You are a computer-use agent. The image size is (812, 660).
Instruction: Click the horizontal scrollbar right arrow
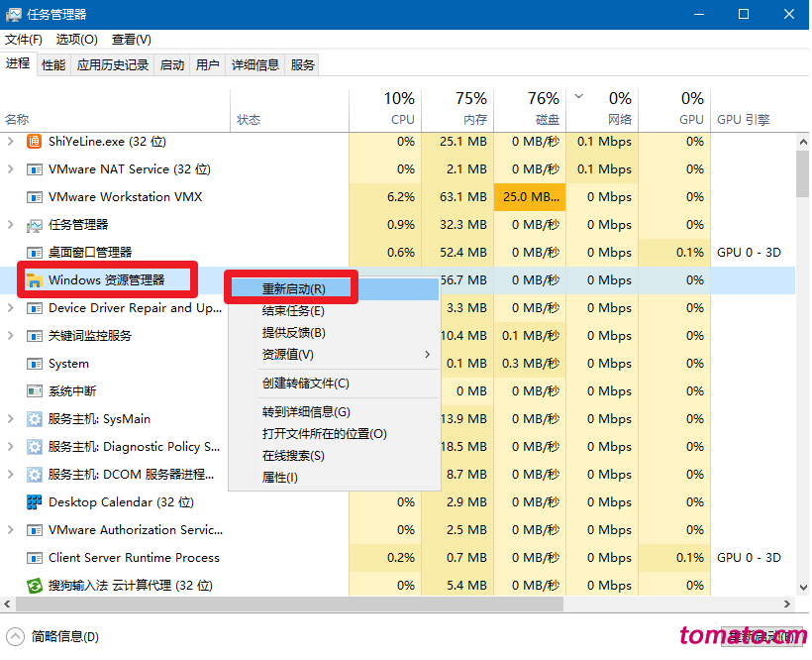pos(787,605)
